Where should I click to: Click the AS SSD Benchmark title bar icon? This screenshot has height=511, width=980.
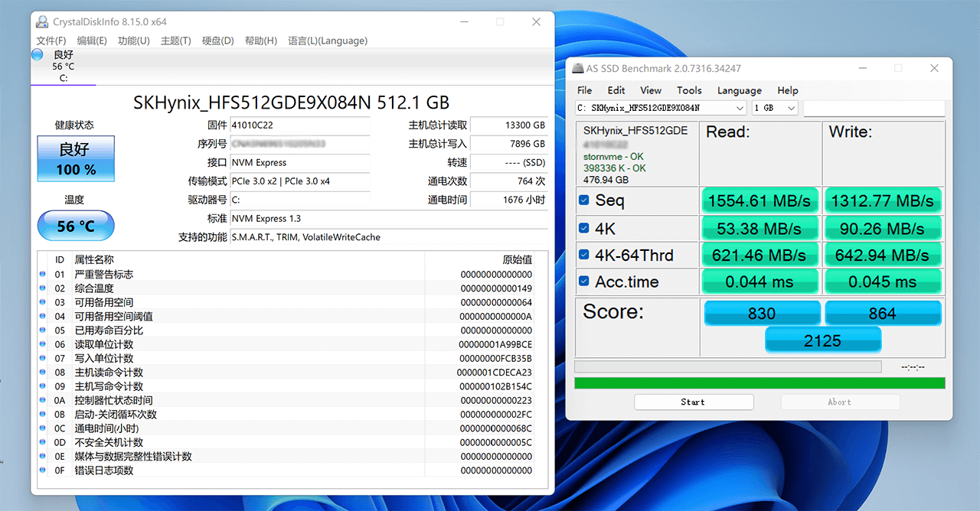point(577,68)
